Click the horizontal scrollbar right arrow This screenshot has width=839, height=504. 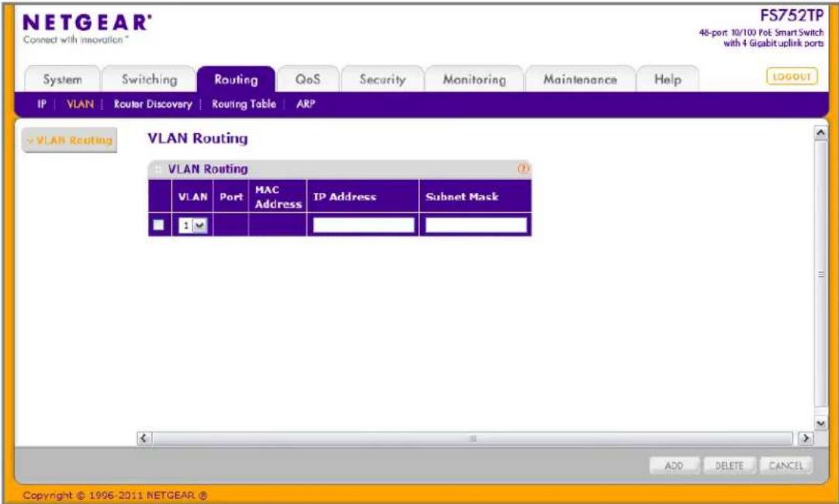click(806, 438)
